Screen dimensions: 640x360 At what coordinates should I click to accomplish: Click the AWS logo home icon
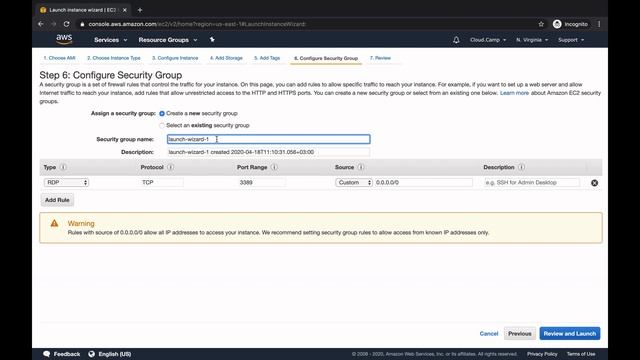(64, 39)
